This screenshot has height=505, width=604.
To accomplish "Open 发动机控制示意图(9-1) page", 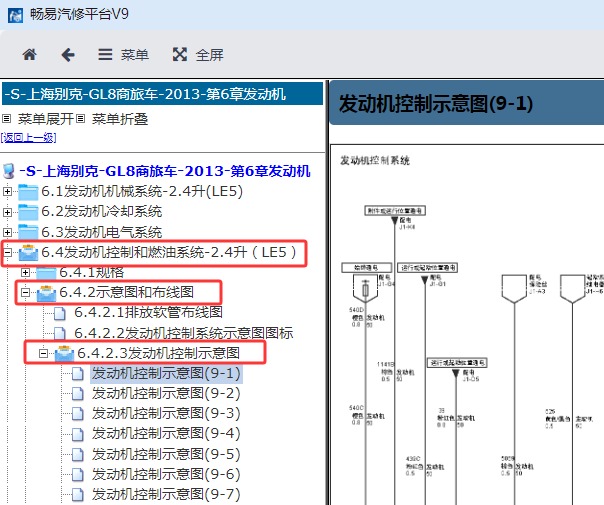I will (x=166, y=373).
